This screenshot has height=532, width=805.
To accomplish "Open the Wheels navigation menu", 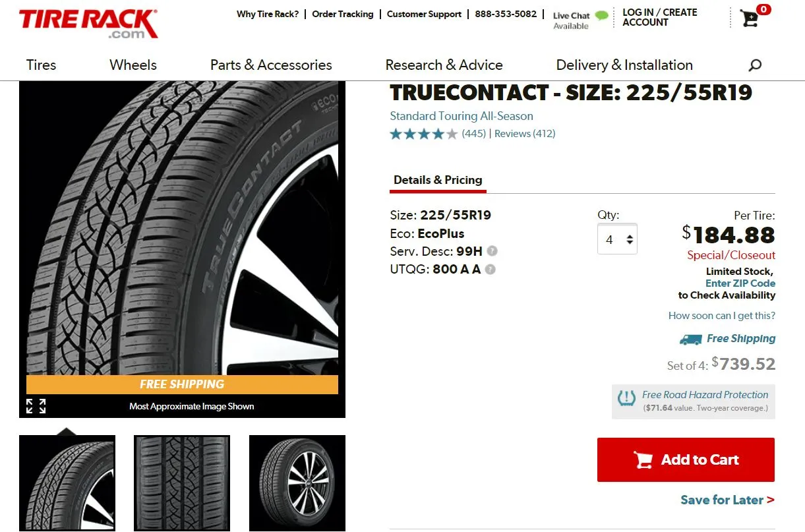I will tap(133, 65).
